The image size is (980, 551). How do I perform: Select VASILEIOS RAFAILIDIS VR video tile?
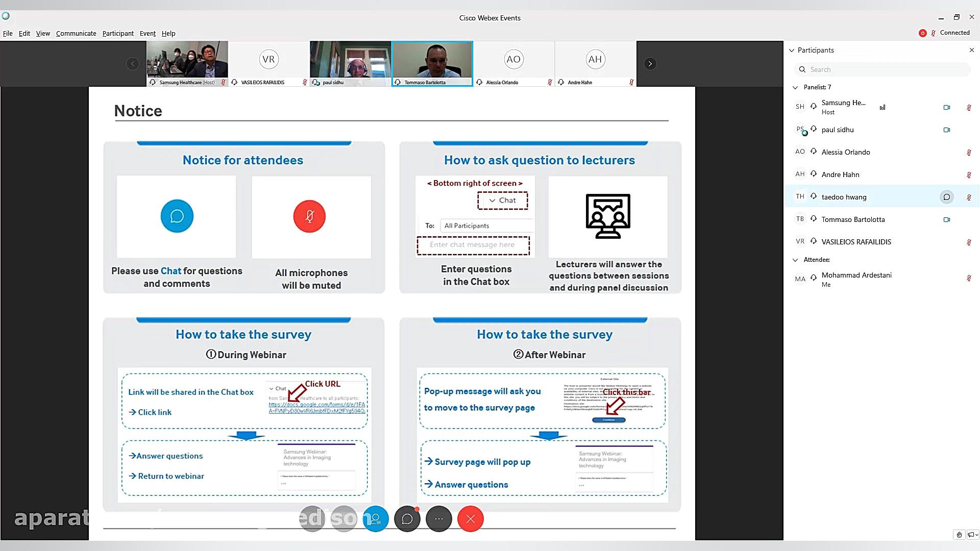(269, 64)
